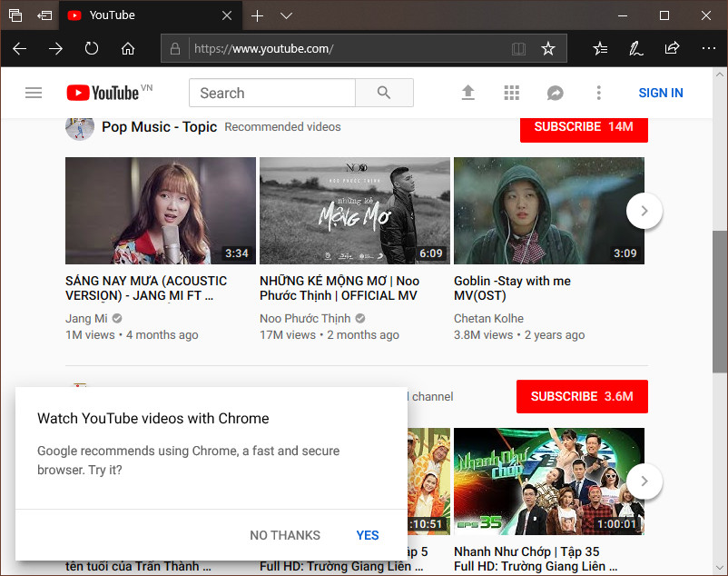
Task: Add page to favorites star
Action: (548, 48)
